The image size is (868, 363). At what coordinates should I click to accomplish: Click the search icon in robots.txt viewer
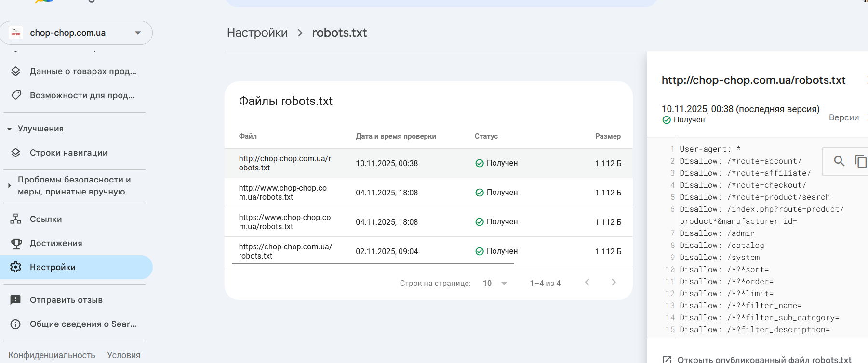click(839, 161)
